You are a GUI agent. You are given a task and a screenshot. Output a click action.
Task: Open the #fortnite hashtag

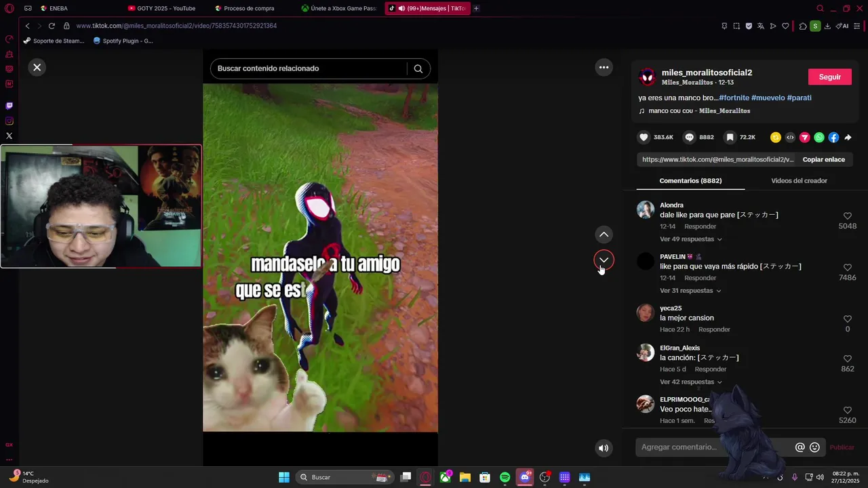point(734,98)
